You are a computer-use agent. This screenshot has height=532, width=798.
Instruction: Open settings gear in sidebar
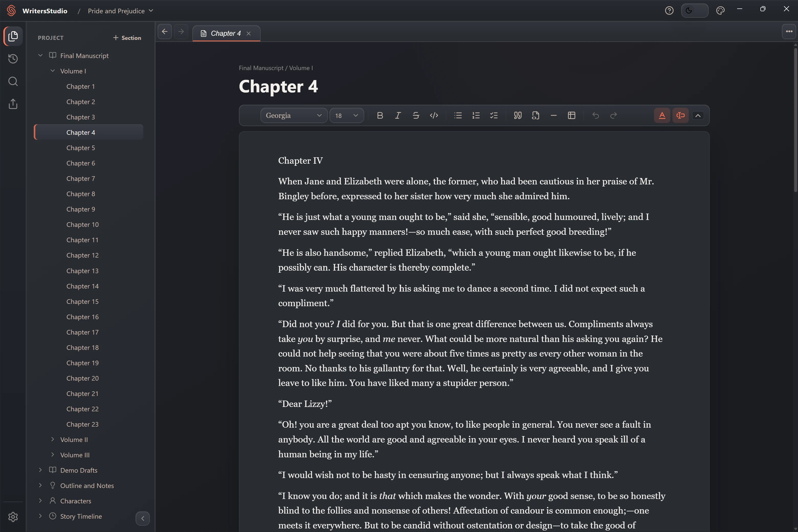[13, 517]
